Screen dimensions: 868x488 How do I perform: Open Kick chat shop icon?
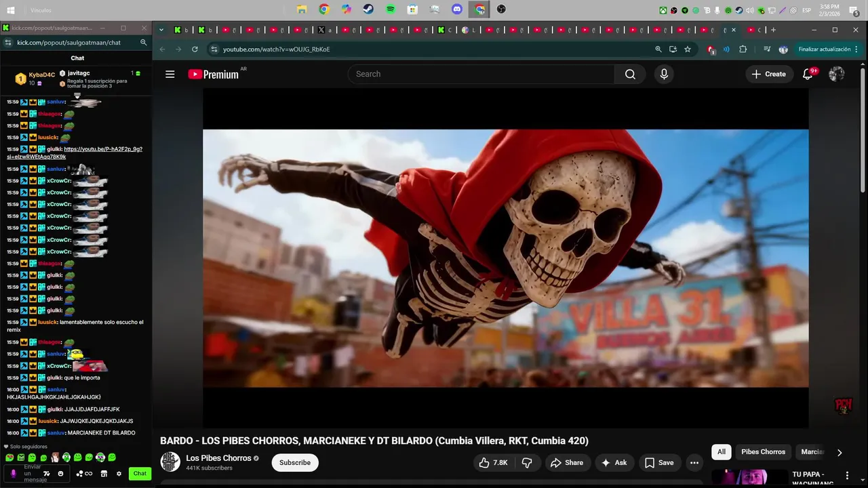pyautogui.click(x=104, y=474)
